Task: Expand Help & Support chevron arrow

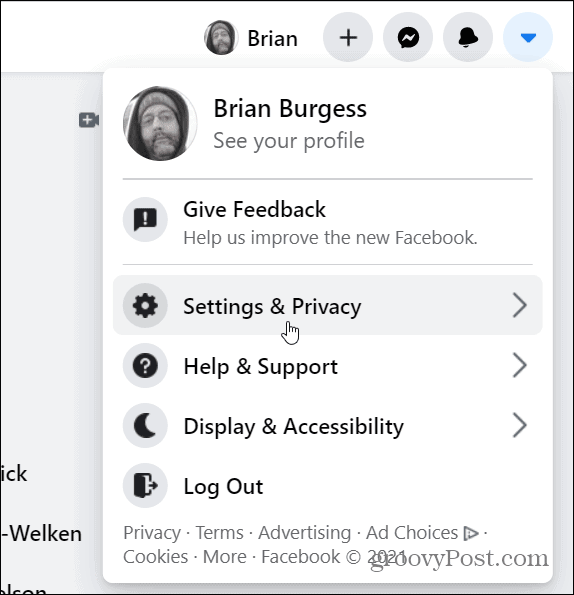Action: pyautogui.click(x=519, y=365)
